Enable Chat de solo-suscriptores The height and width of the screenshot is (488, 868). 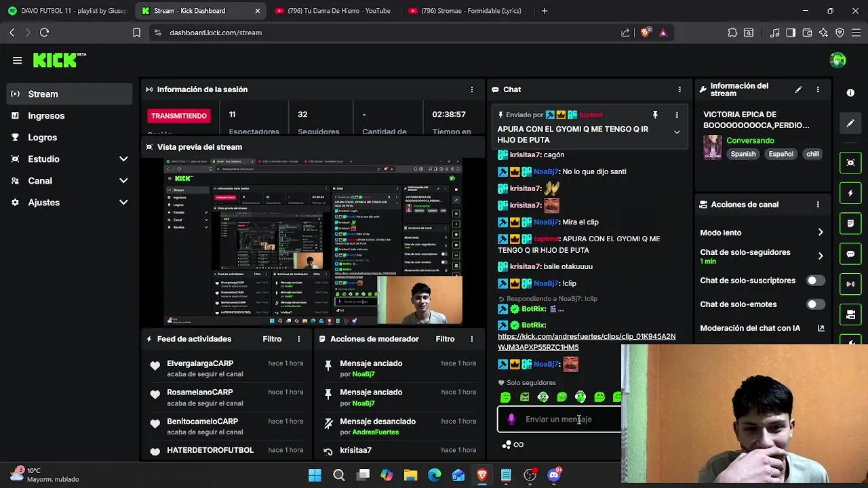(815, 281)
